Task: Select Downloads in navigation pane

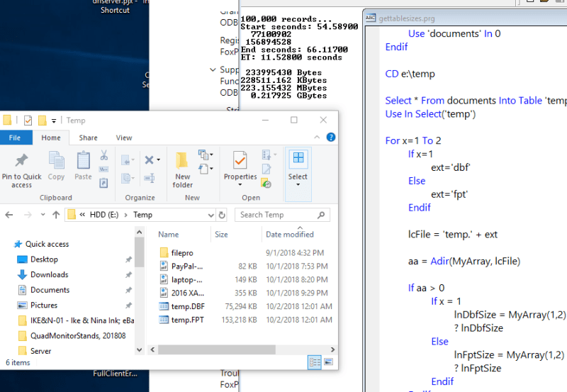Action: (50, 274)
